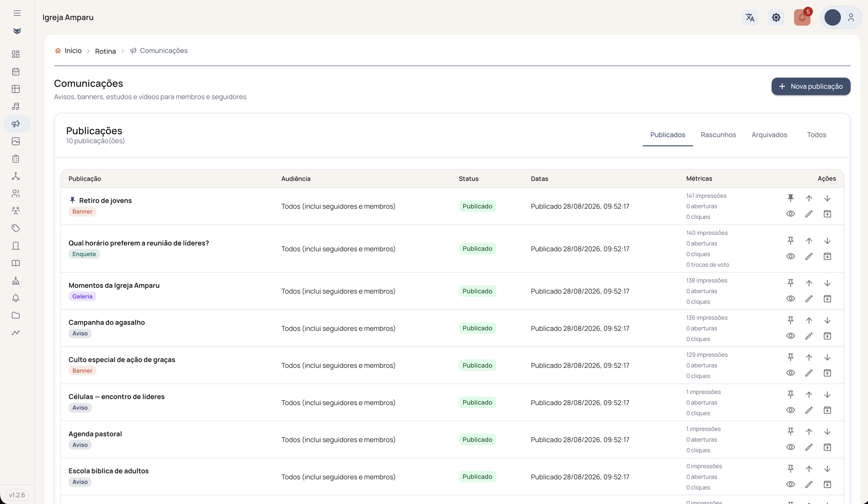Click Nova publicação button
Screen dimensions: 868x504
(811, 86)
